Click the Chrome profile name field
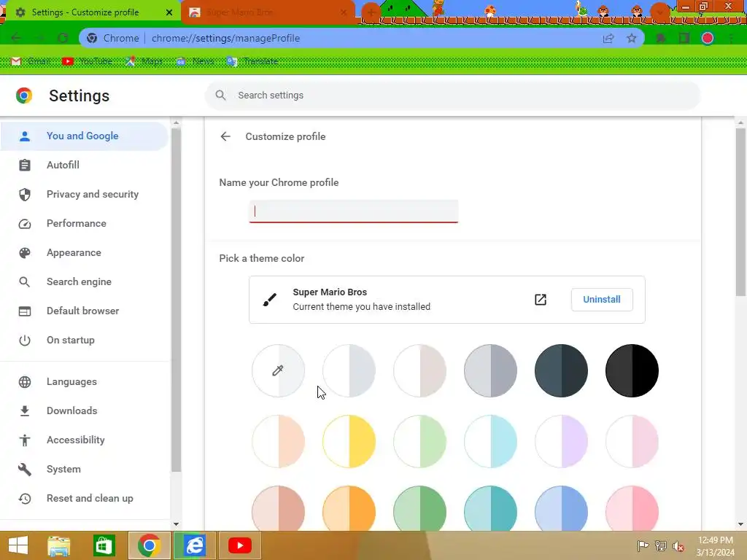Screen dimensions: 747x560 click(x=354, y=211)
